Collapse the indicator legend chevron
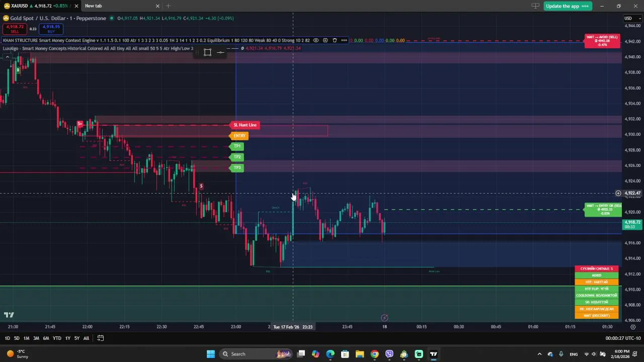The width and height of the screenshot is (644, 362). click(x=7, y=57)
